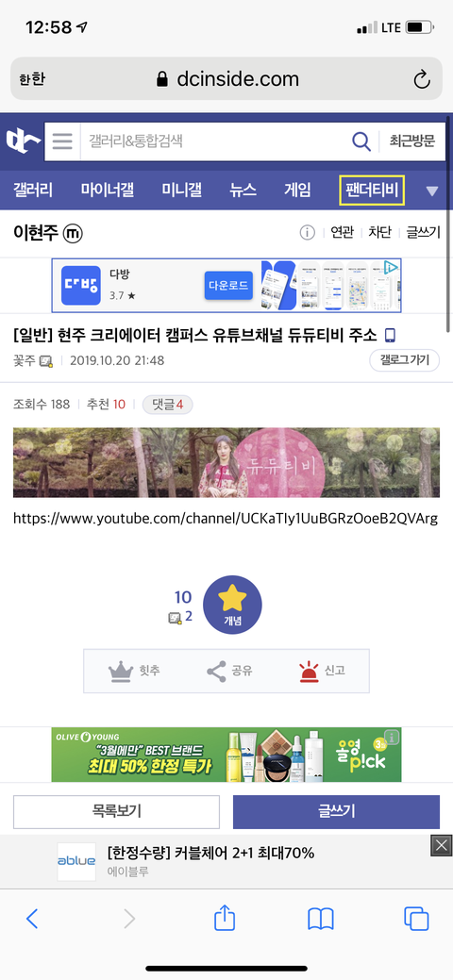Jump to comments via 댓글 4 badge
This screenshot has height=980, width=453.
click(168, 405)
